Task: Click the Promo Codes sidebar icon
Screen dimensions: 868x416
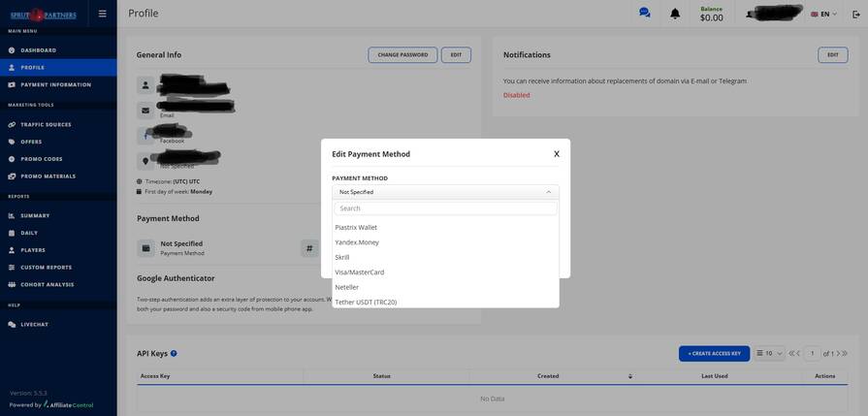Action: (x=12, y=159)
